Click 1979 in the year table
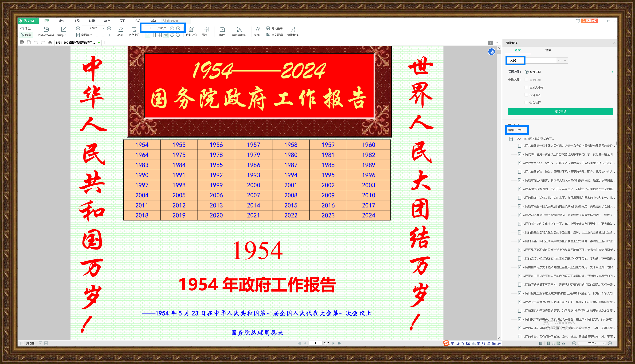 click(x=253, y=155)
